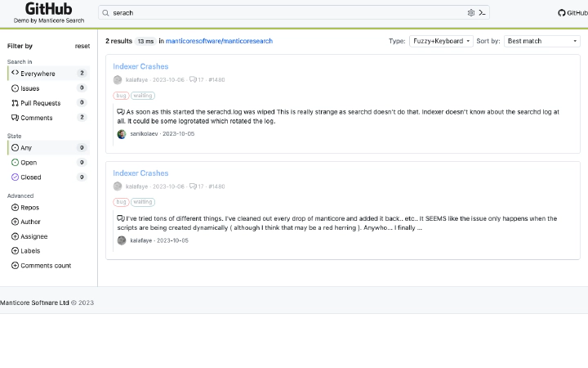Click kalafaye avatar under second comment

[122, 240]
